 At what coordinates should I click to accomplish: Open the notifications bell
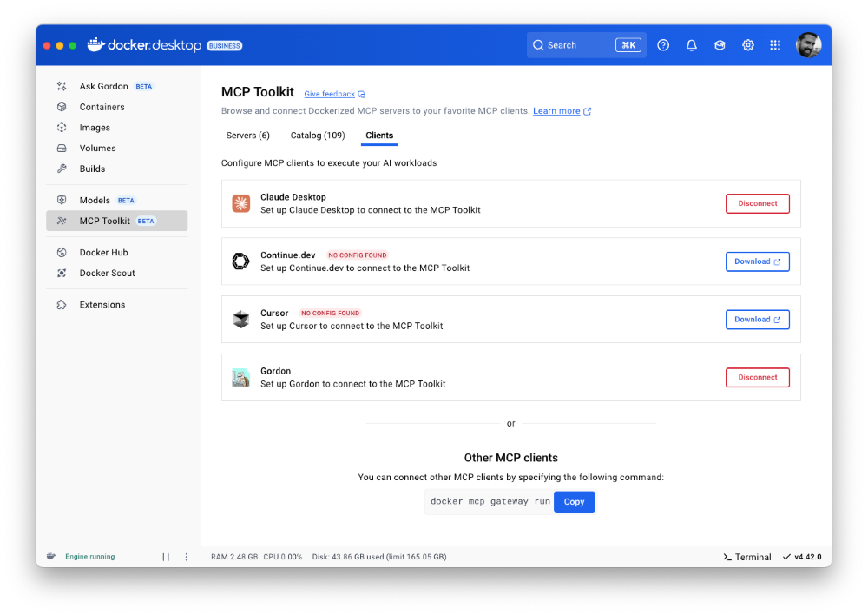691,45
